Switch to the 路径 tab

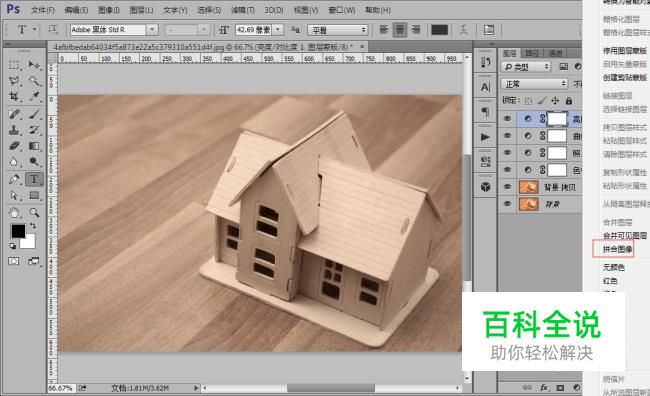(x=532, y=53)
